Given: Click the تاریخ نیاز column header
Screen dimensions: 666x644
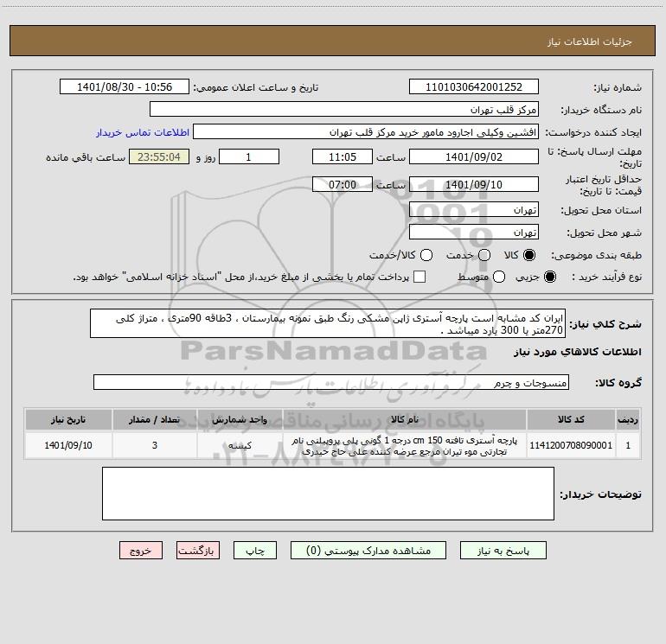Looking at the screenshot, I should [68, 419].
